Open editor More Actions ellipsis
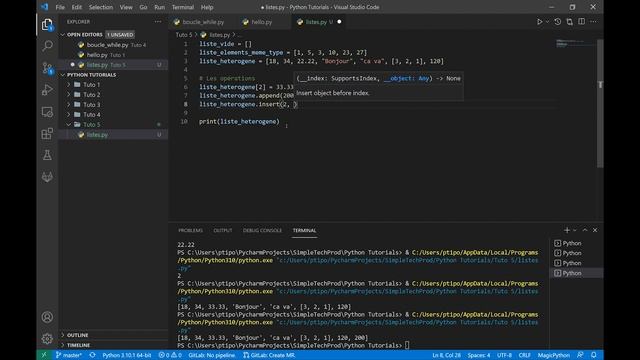 (593, 22)
